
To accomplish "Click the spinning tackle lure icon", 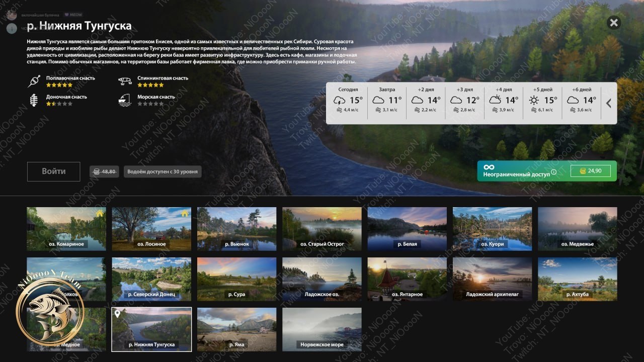I will click(125, 81).
